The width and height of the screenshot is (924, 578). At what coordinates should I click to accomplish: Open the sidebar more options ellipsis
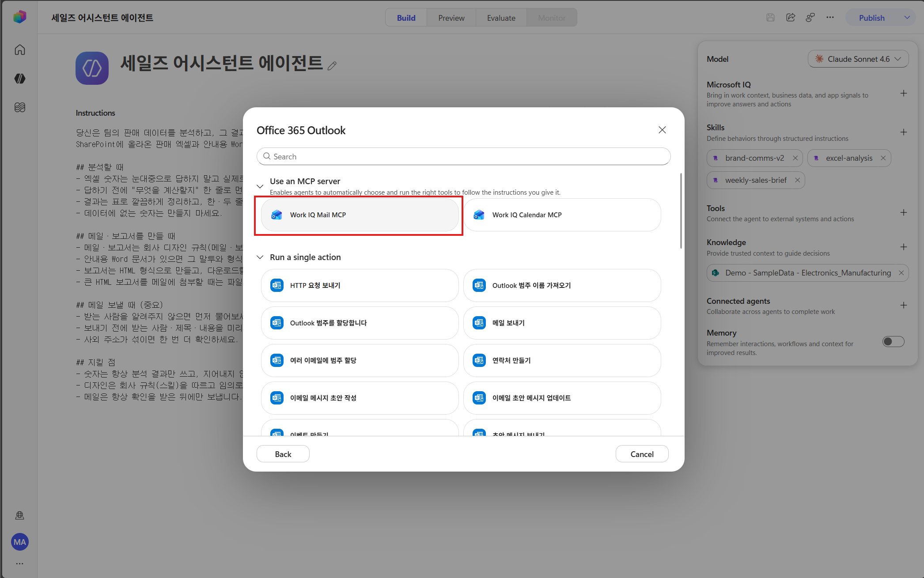click(20, 564)
